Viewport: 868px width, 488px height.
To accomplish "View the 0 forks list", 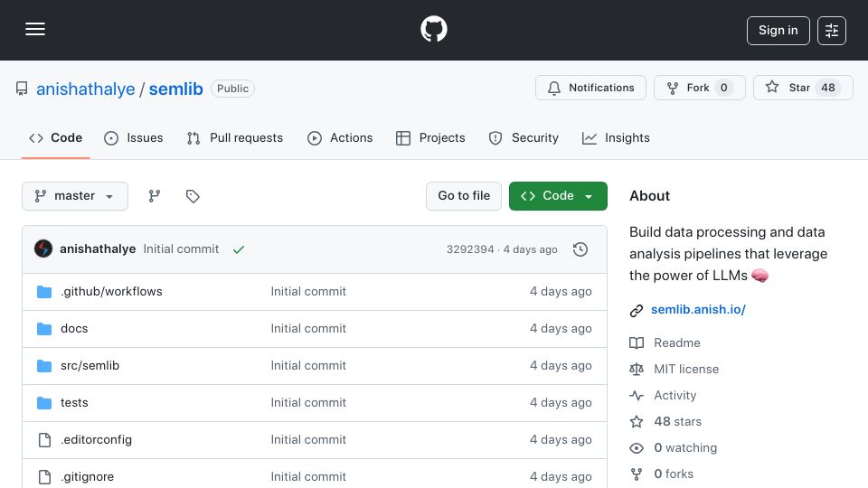I will (673, 474).
